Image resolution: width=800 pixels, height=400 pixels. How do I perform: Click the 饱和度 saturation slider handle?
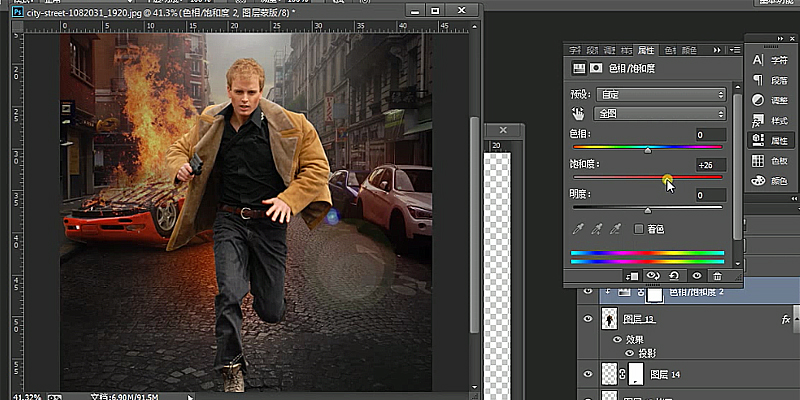click(x=667, y=179)
